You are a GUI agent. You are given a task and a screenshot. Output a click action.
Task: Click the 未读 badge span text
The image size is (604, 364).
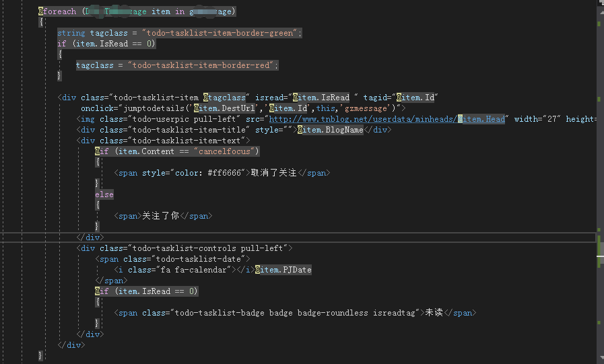pyautogui.click(x=434, y=314)
